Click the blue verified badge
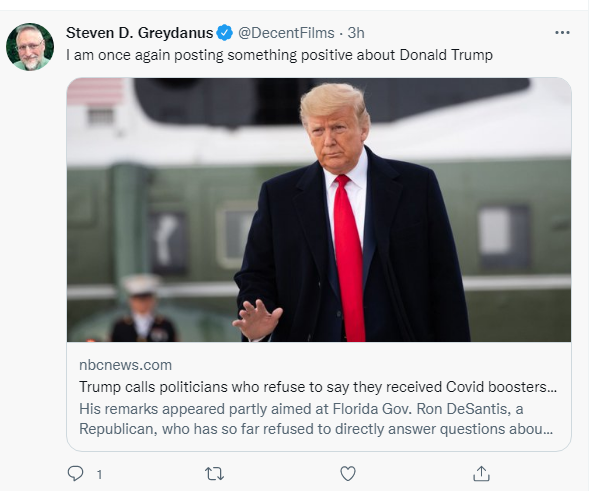 tap(225, 33)
